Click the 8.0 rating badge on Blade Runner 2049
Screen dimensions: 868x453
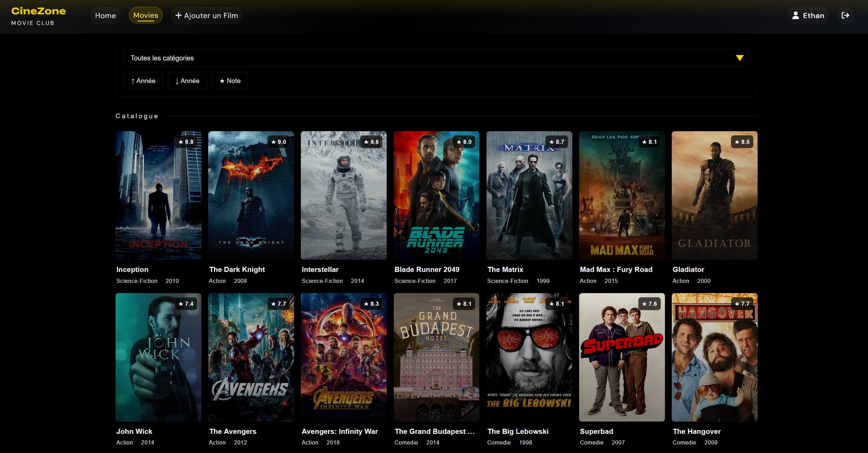[x=464, y=142]
